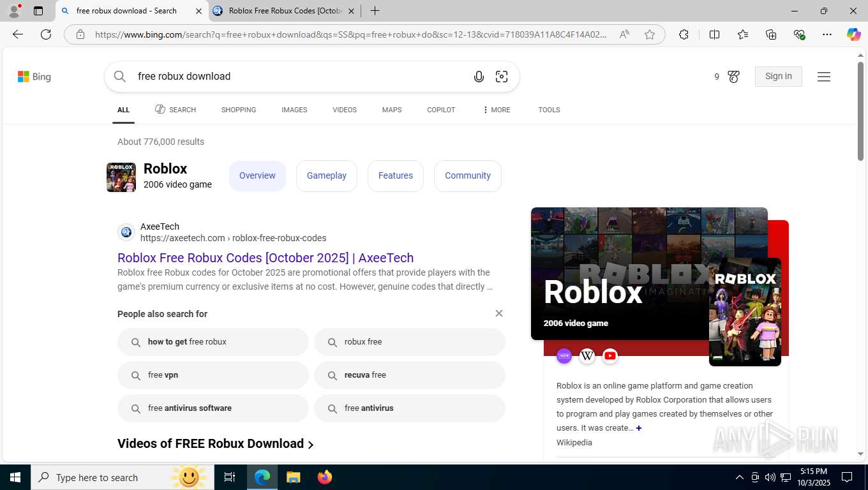Switch to IMAGES tab
Viewport: 868px width, 490px height.
294,110
